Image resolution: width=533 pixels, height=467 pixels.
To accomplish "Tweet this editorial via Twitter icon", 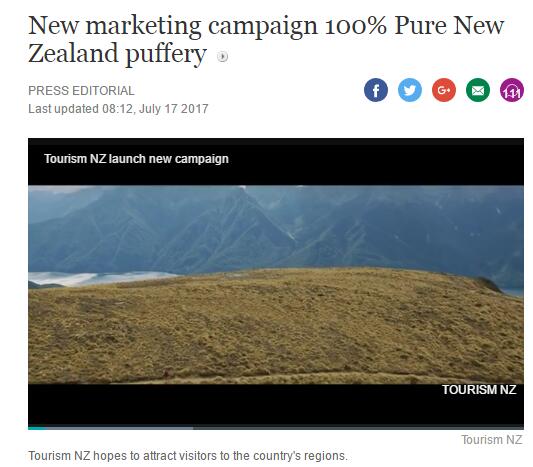I will (410, 90).
